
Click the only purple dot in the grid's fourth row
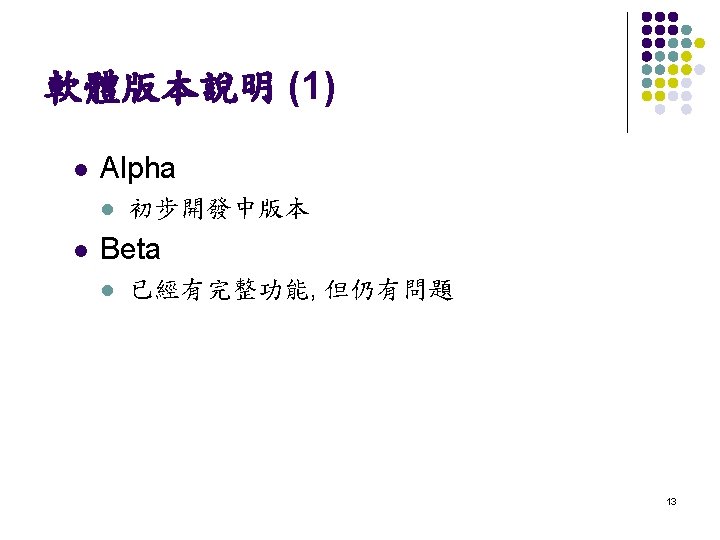[646, 56]
